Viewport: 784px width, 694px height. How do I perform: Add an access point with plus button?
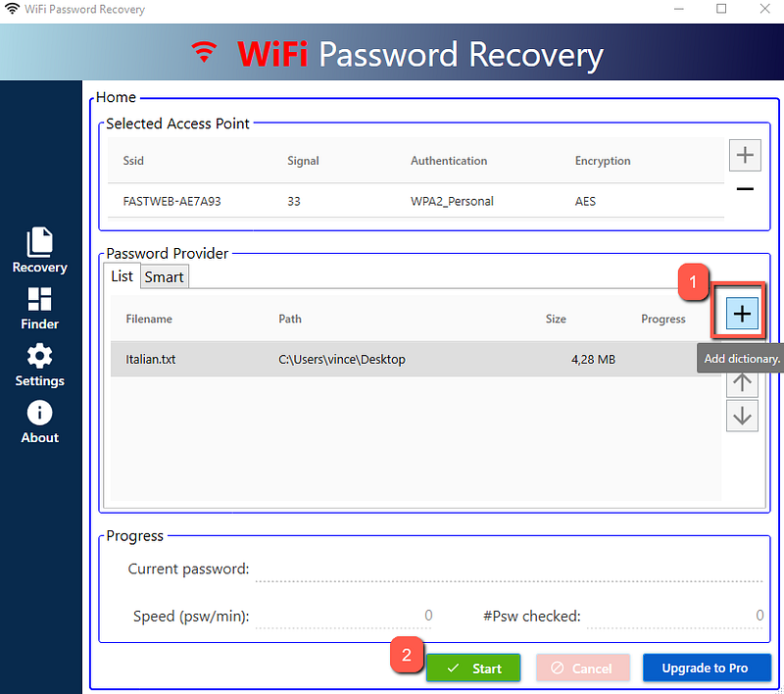745,155
